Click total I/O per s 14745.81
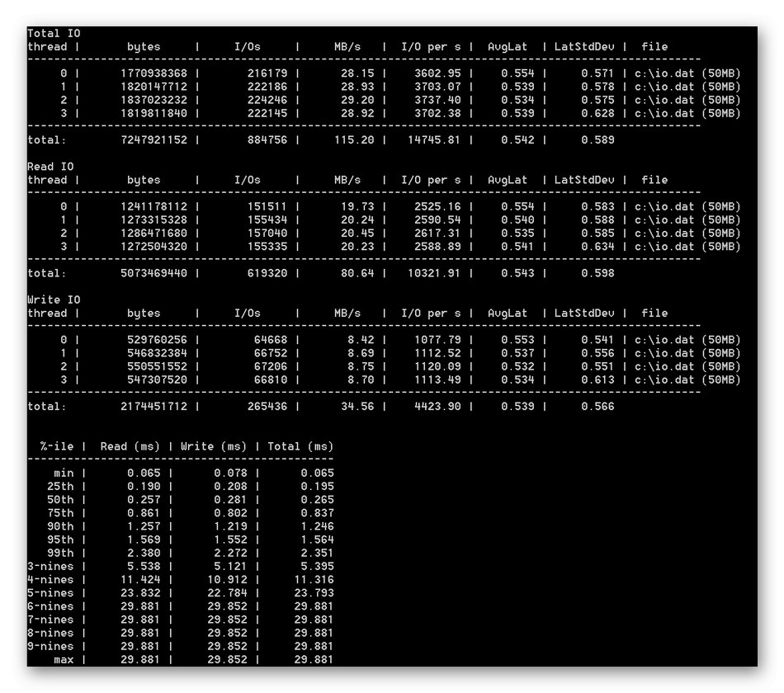784x693 pixels. pos(434,140)
